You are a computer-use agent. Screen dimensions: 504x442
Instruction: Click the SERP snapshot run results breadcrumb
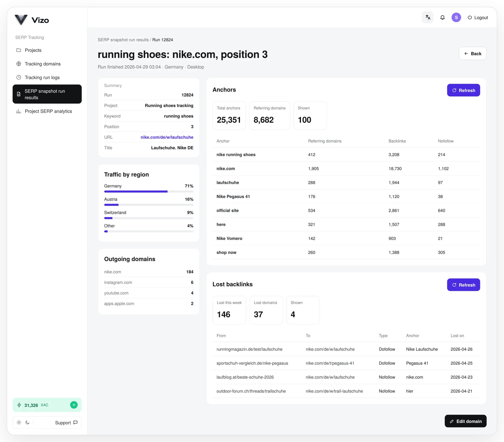123,40
